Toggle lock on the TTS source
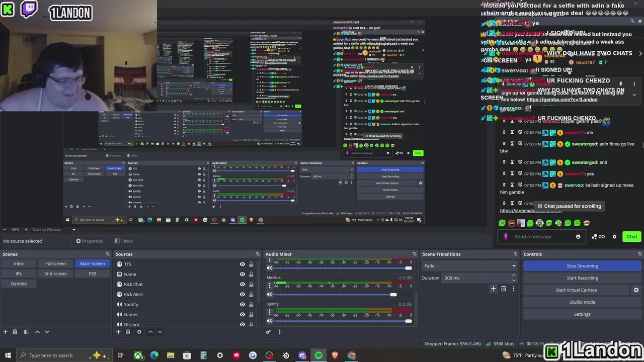Screen dimensions: 644x362 251,264
